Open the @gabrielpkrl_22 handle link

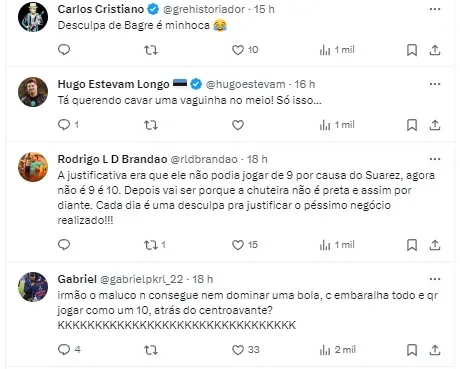142,279
